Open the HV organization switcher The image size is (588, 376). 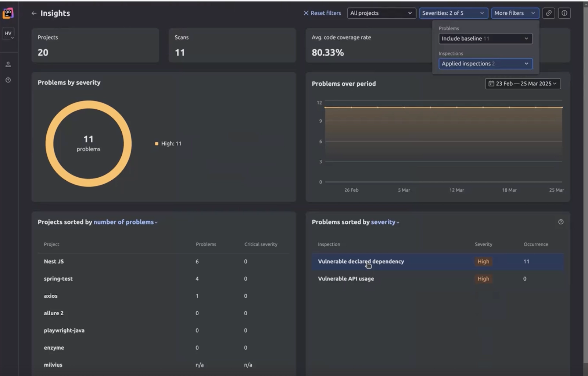pyautogui.click(x=8, y=33)
